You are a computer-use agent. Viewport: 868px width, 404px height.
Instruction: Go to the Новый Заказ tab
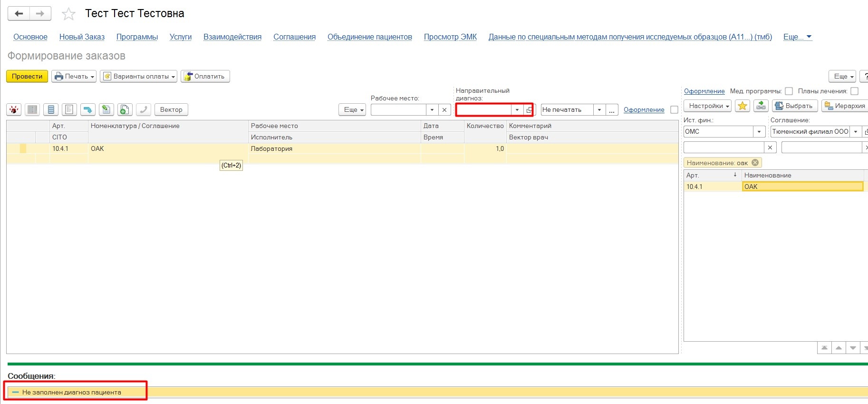click(x=82, y=37)
